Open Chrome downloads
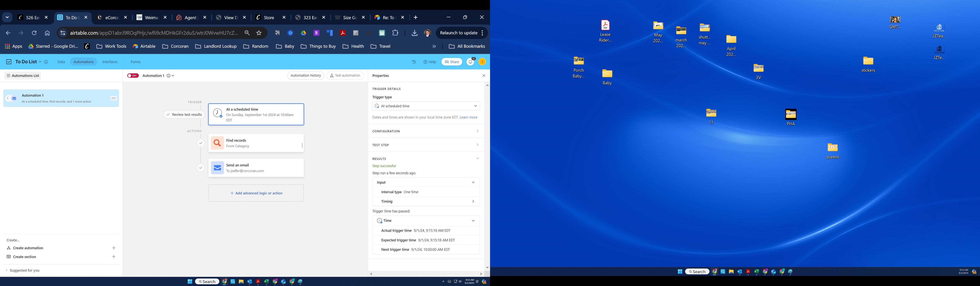The image size is (980, 286). point(414,33)
